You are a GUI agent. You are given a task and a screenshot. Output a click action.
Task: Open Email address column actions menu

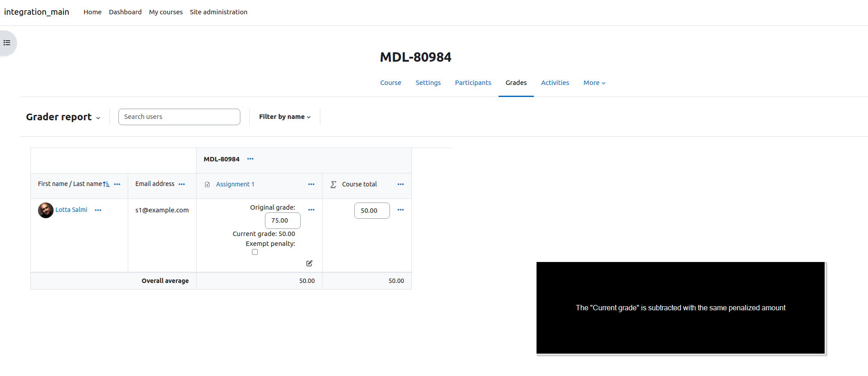coord(181,184)
